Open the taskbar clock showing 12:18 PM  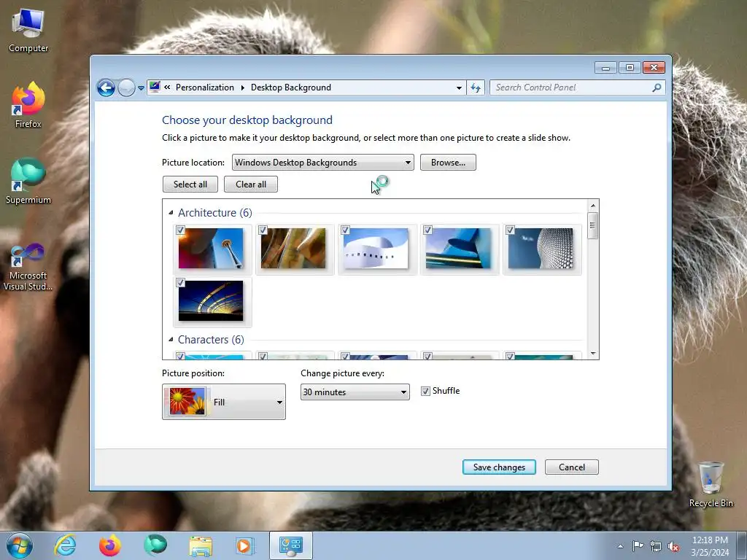(710, 546)
